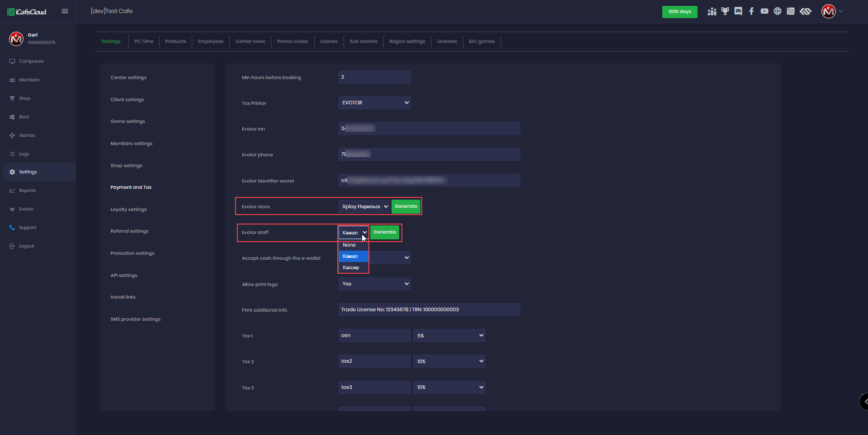Open the Allow print logo dropdown
This screenshot has height=435, width=868.
pos(374,284)
